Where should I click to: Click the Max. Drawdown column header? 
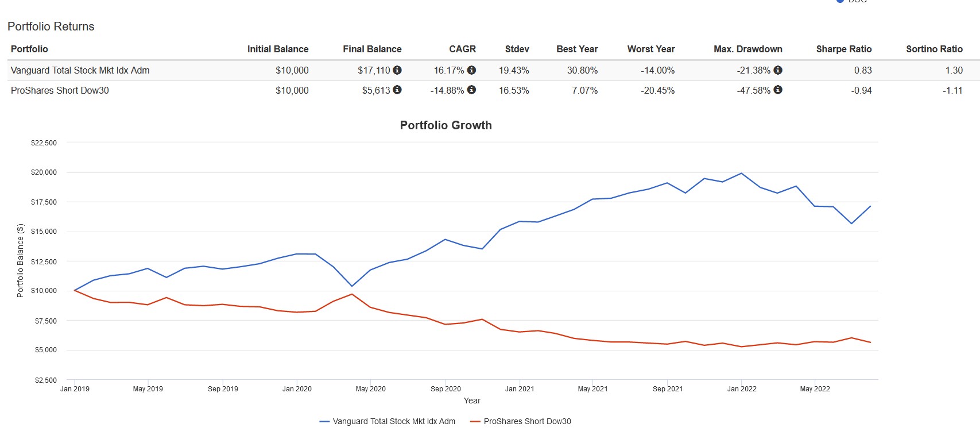click(747, 49)
